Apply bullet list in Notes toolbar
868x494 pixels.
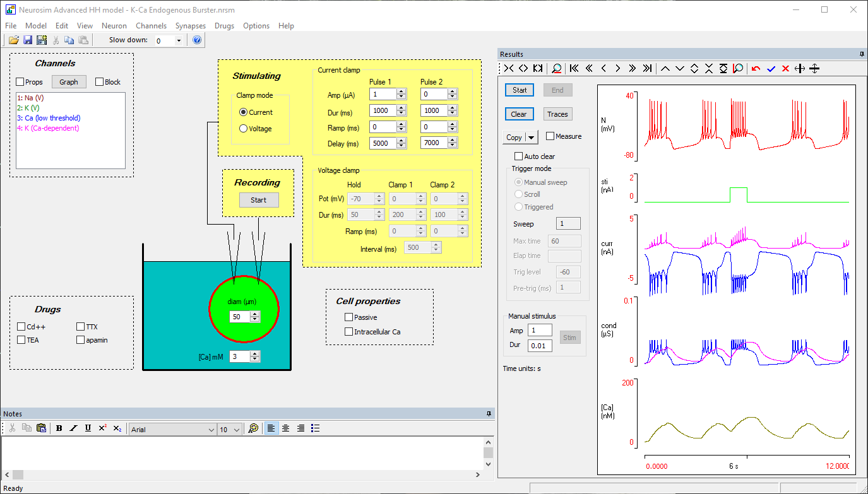point(316,428)
